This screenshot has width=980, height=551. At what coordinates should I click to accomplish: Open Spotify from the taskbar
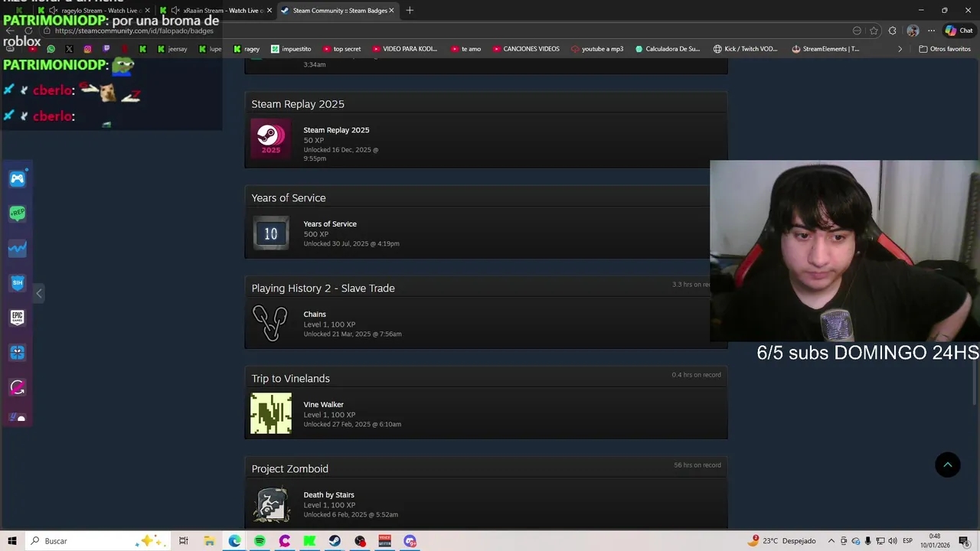click(260, 541)
